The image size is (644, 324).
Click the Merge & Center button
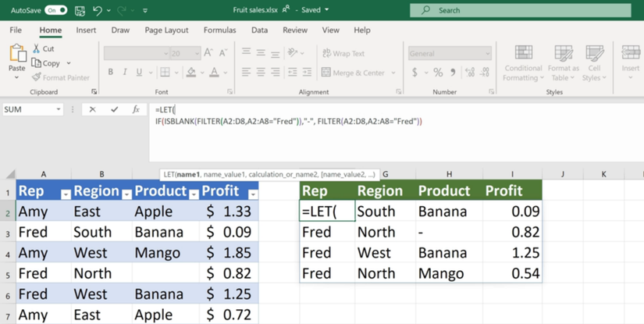coord(353,73)
